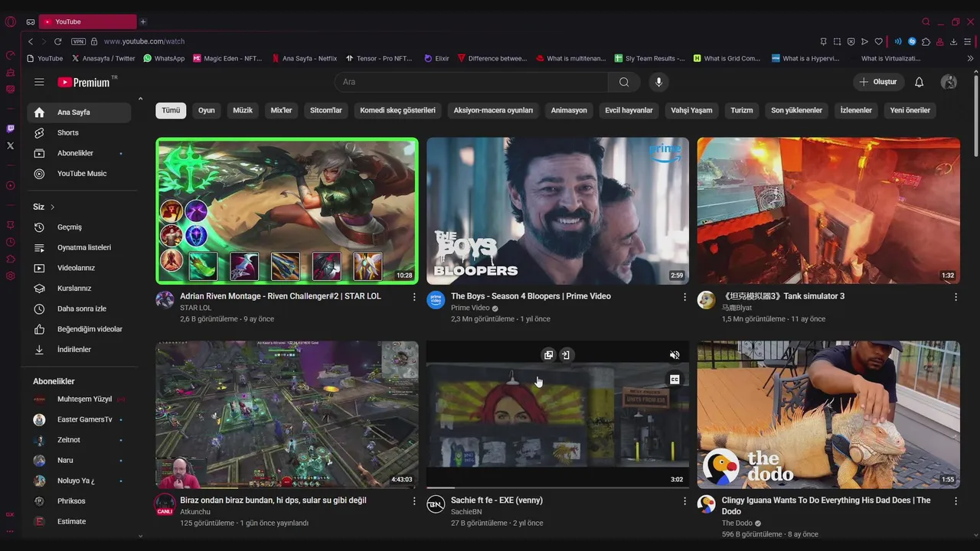Open options menu for The Boys Bloopers video
The image size is (980, 551).
tap(685, 297)
